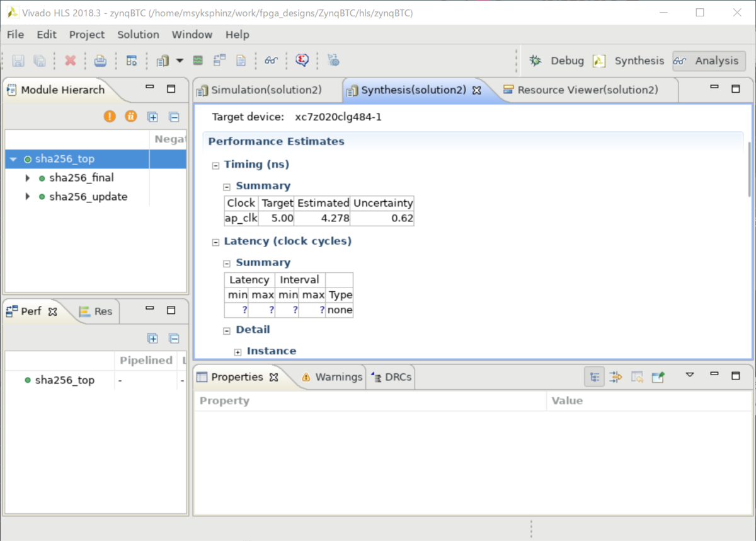Click the Save icon in toolbar
756x541 pixels.
[18, 61]
